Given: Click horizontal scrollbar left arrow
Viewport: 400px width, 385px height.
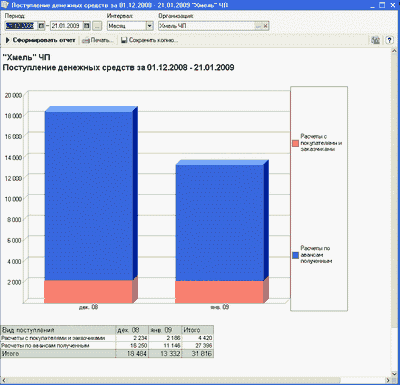Looking at the screenshot, I should (x=4, y=380).
